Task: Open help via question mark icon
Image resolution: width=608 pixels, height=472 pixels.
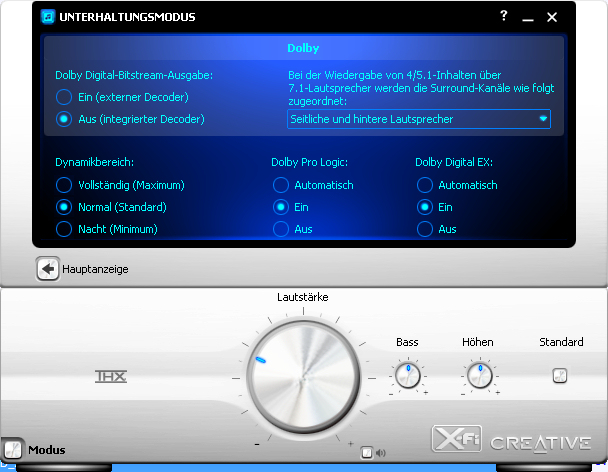Action: click(504, 16)
